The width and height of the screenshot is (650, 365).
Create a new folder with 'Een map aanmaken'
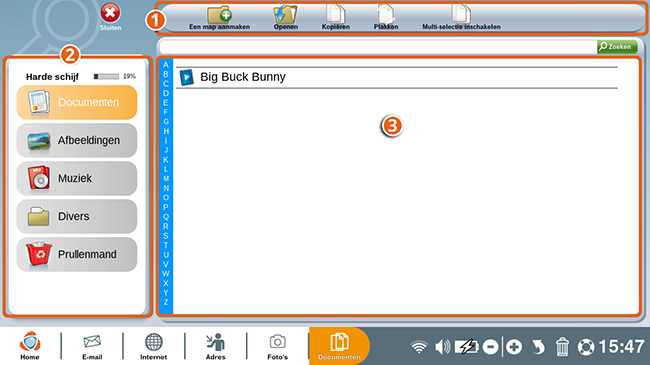220,18
